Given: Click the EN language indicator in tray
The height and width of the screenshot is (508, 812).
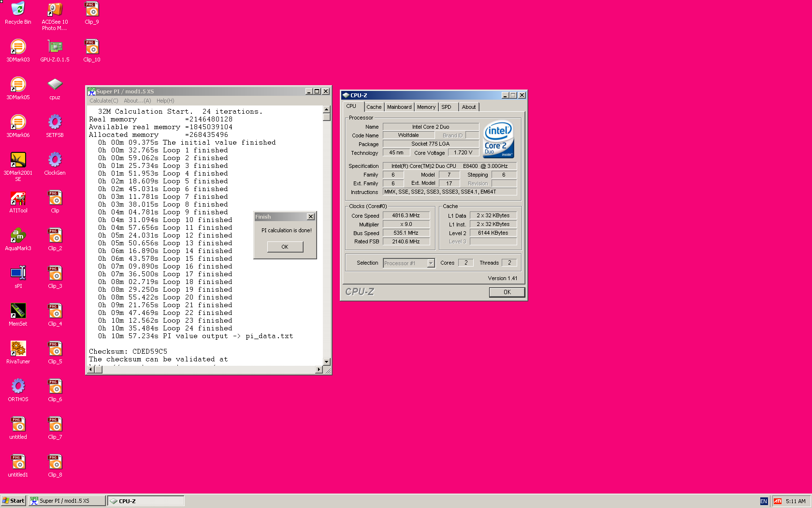Looking at the screenshot, I should click(764, 501).
